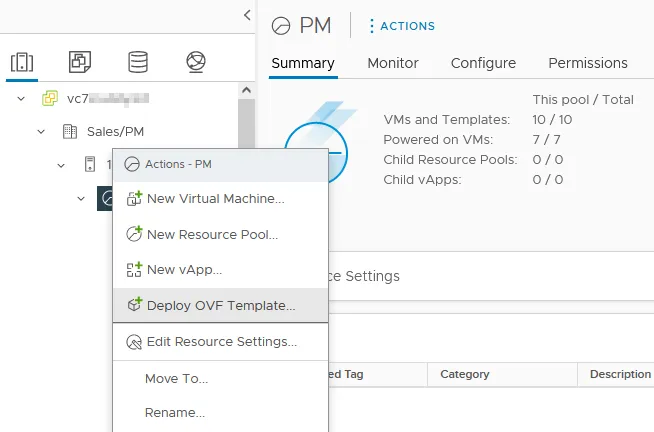
Task: Click the Sales/PM datacenter icon
Action: tap(69, 131)
